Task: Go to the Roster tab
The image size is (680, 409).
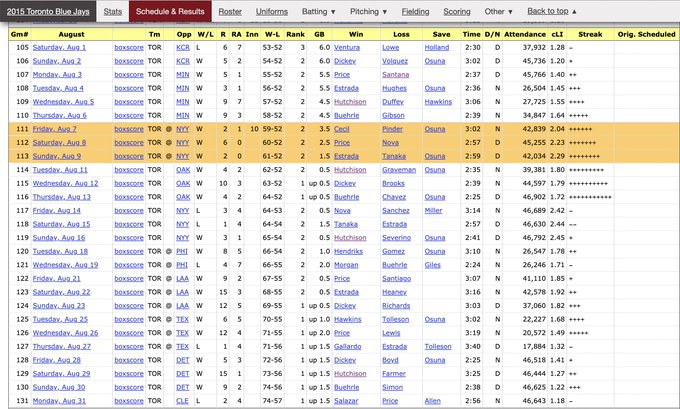Action: click(x=230, y=12)
